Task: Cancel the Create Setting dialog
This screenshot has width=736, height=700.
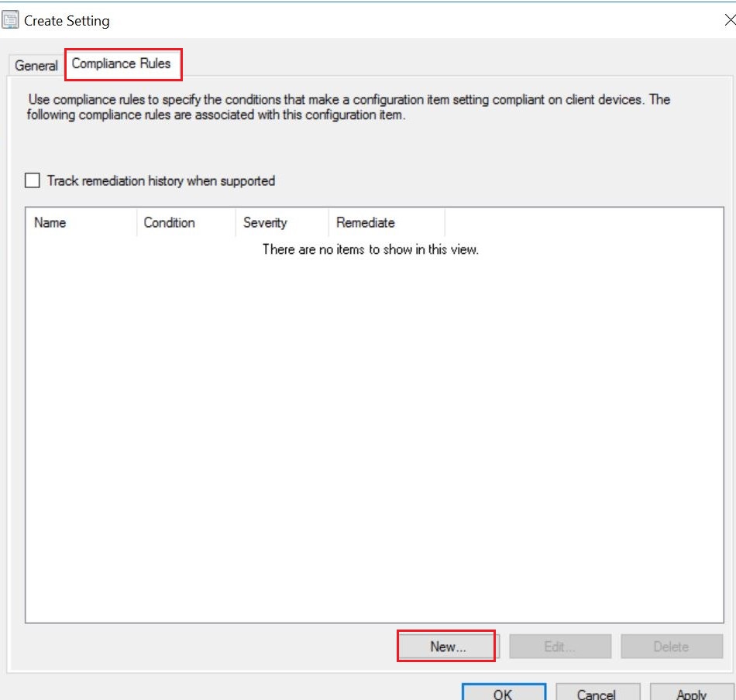Action: (597, 693)
